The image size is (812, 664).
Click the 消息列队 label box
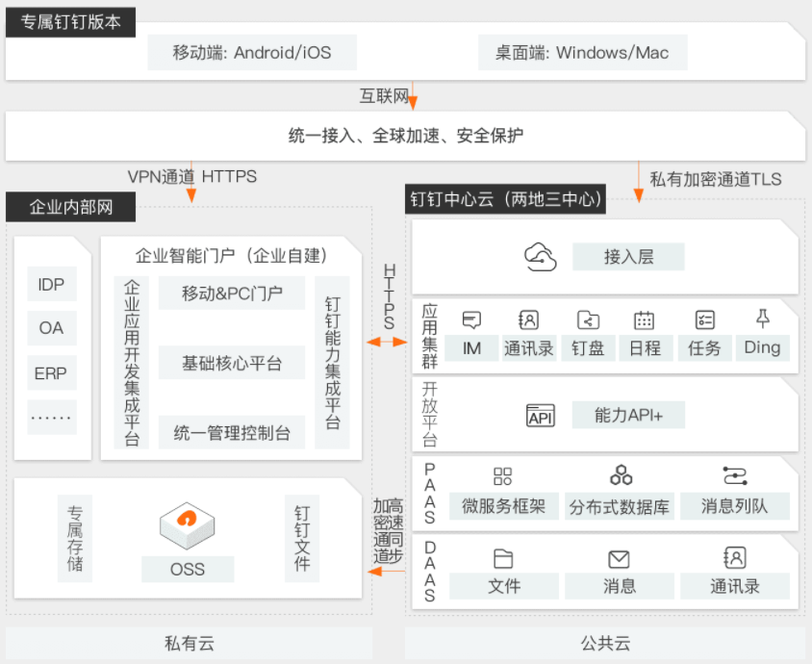(x=735, y=506)
